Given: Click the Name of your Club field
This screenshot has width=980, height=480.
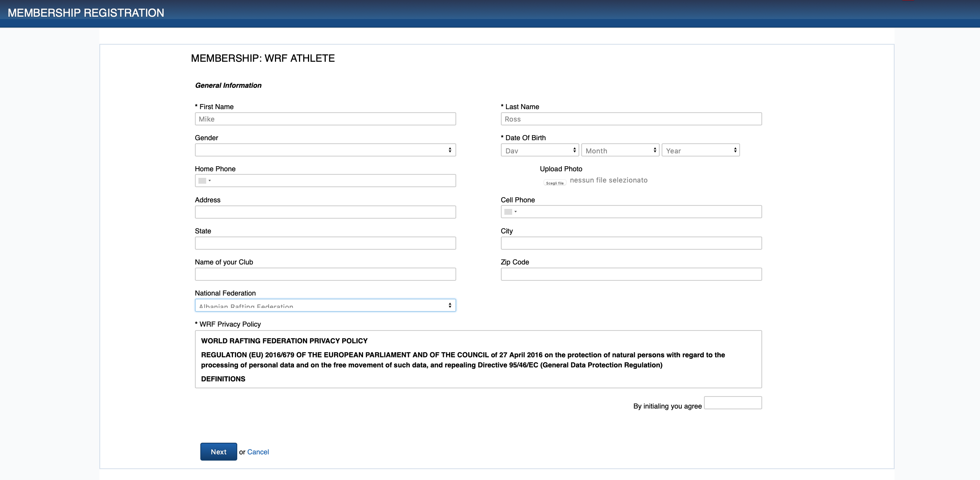Looking at the screenshot, I should pyautogui.click(x=325, y=274).
